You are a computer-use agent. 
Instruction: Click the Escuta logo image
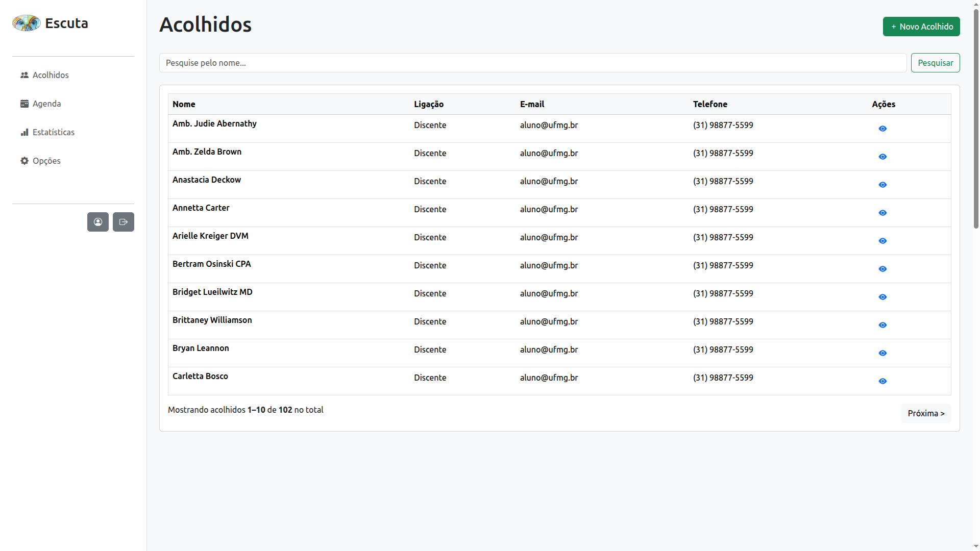click(x=27, y=23)
